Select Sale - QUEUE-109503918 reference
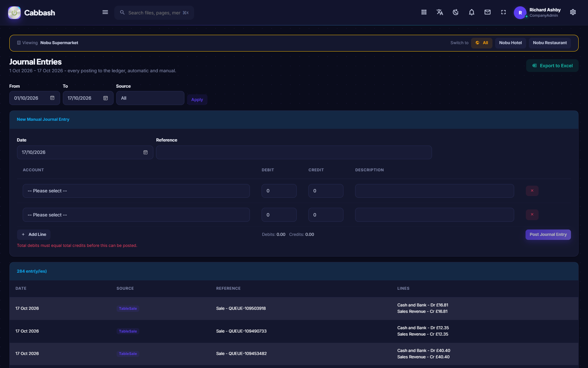The width and height of the screenshot is (588, 368). (x=241, y=308)
